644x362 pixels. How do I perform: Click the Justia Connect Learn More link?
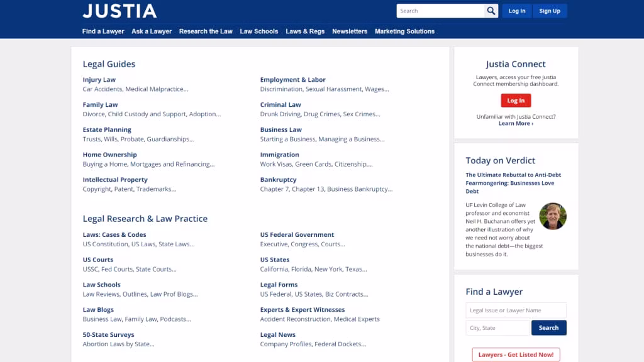point(516,124)
